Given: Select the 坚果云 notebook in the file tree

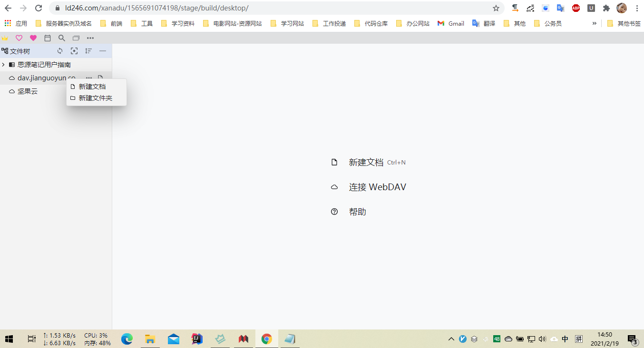Looking at the screenshot, I should coord(27,91).
